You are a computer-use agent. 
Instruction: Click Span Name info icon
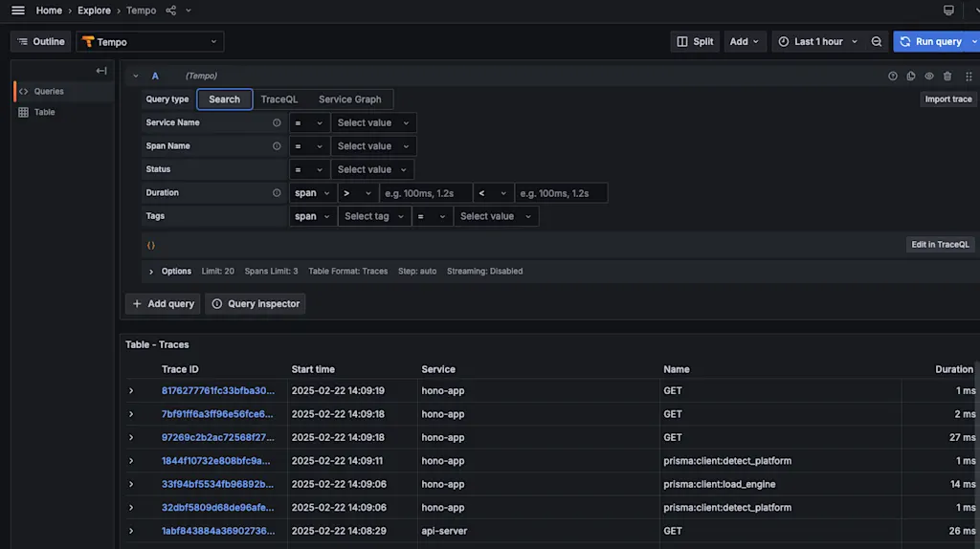click(x=277, y=145)
